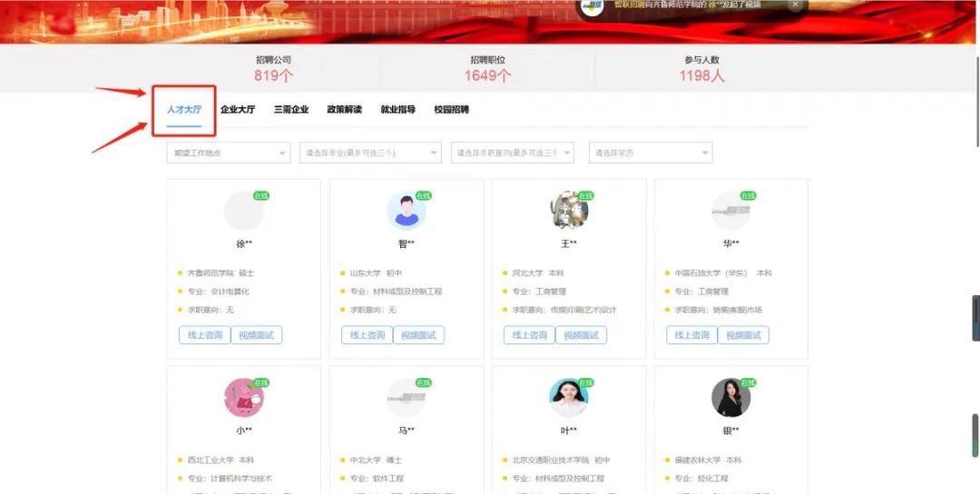Expand the 期望工作地点 dropdown

(228, 153)
